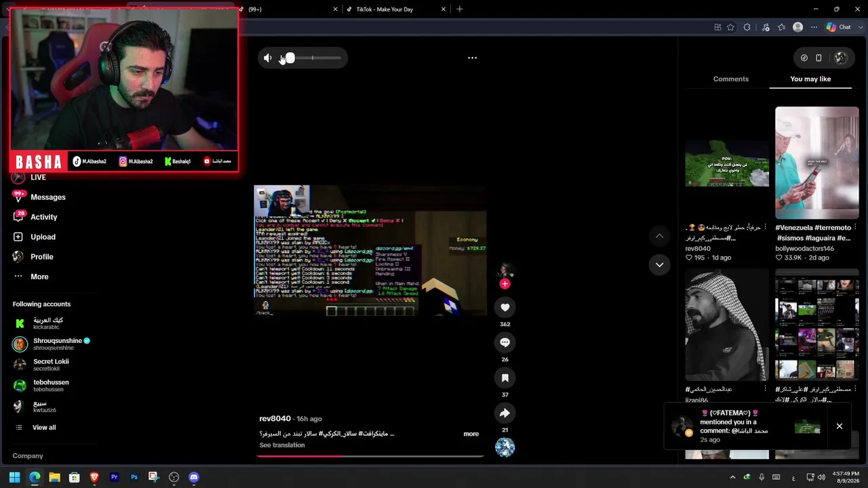Open the Shrouqsunshine following account
The width and height of the screenshot is (868, 488).
click(52, 344)
